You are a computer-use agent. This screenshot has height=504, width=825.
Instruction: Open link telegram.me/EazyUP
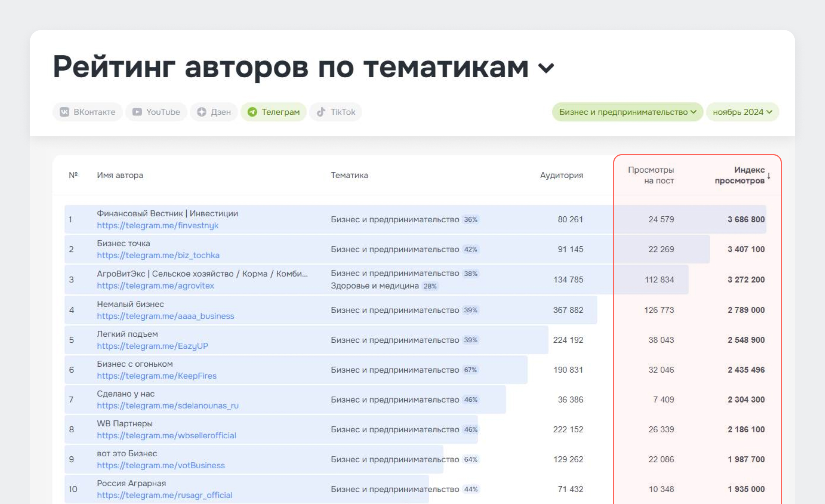[152, 346]
